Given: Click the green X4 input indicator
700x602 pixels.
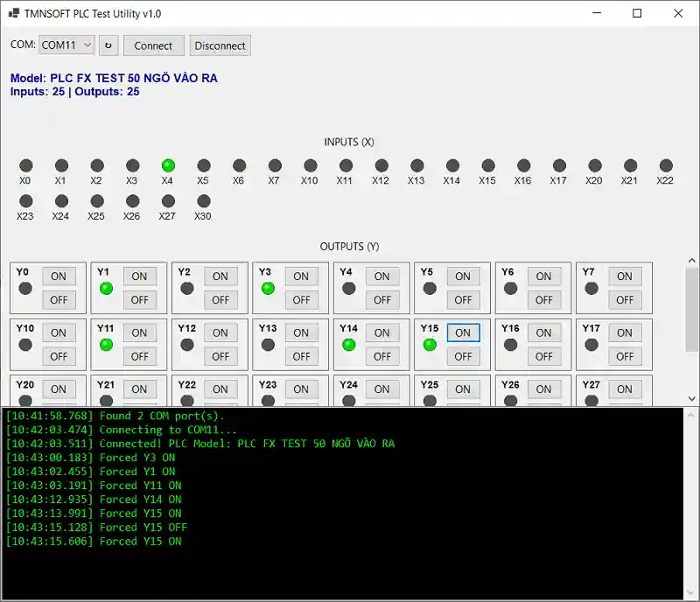Looking at the screenshot, I should (x=168, y=165).
